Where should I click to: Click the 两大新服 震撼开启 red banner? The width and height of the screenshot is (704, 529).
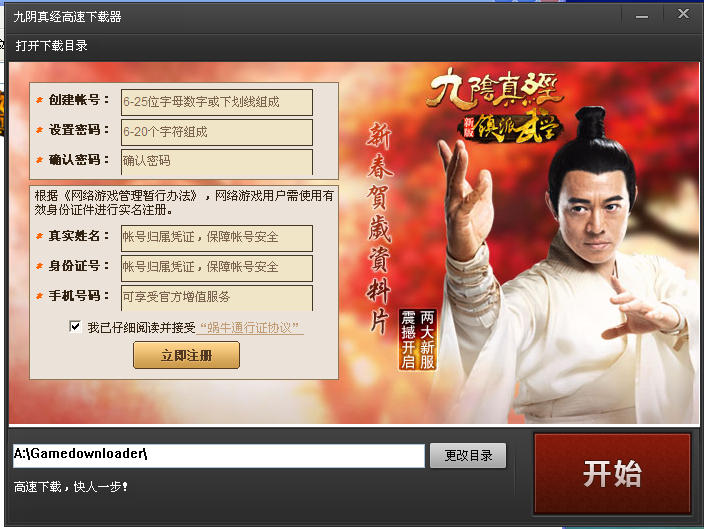click(x=418, y=340)
